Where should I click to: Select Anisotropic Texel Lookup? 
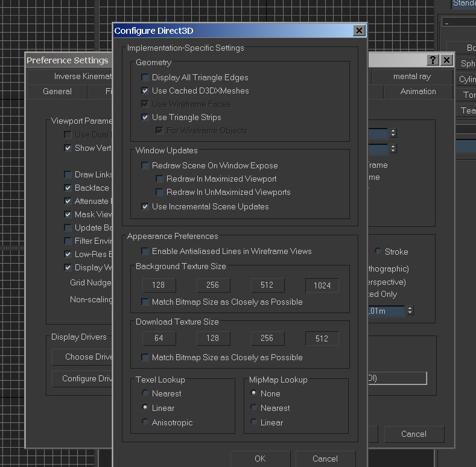pyautogui.click(x=145, y=422)
